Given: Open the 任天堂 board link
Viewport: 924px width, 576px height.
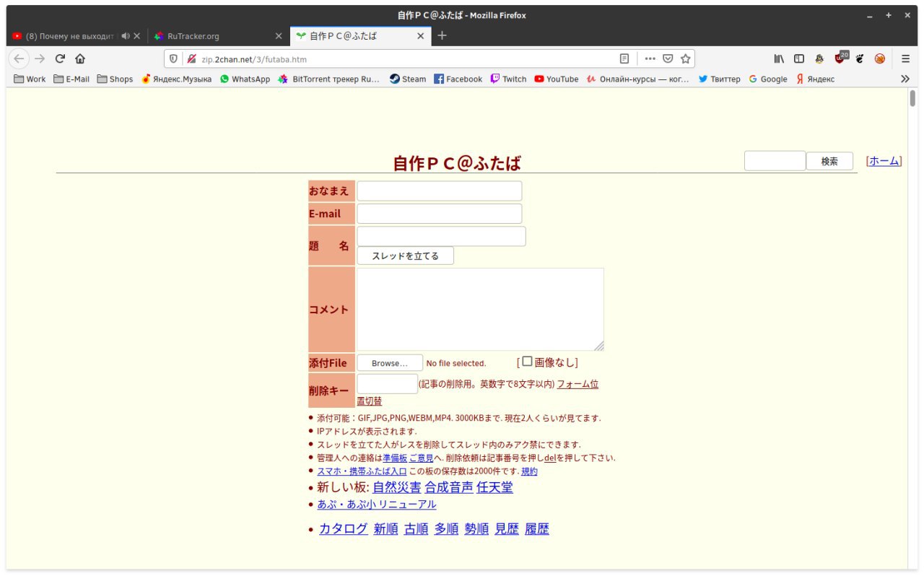Looking at the screenshot, I should [494, 487].
